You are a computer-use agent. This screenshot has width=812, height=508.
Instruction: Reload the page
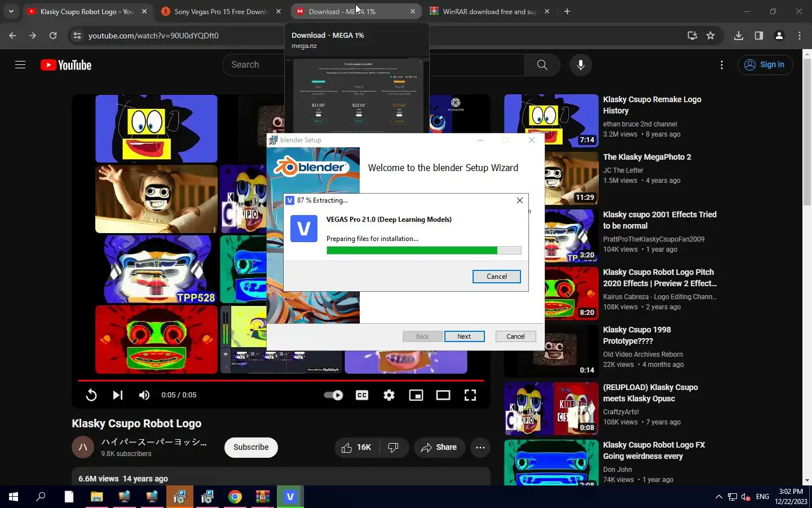click(x=53, y=36)
